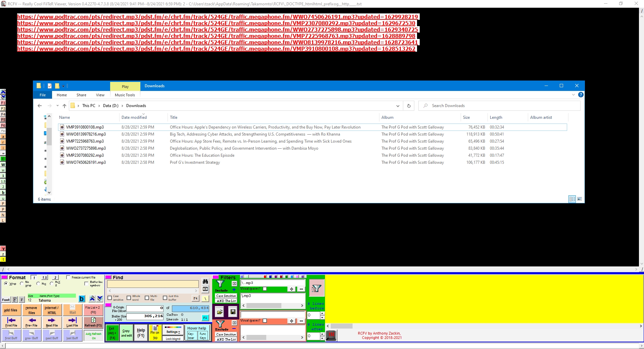644x349 pixels.
Task: Click the Refresh {F5} button
Action: (93, 322)
